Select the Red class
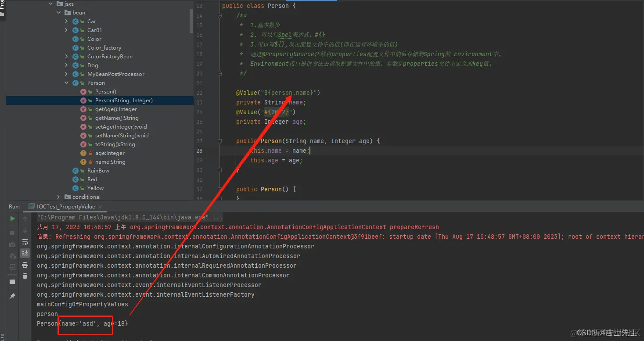The height and width of the screenshot is (341, 644). (92, 179)
